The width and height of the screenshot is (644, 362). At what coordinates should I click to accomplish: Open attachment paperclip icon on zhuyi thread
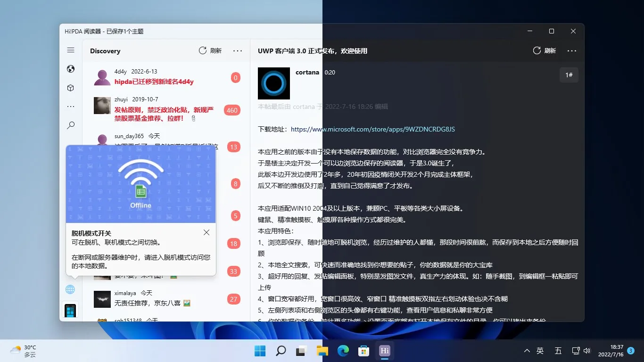193,119
